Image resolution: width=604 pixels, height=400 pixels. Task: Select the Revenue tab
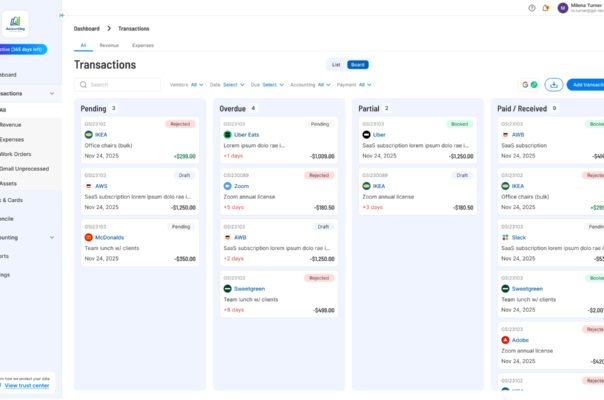click(x=109, y=45)
